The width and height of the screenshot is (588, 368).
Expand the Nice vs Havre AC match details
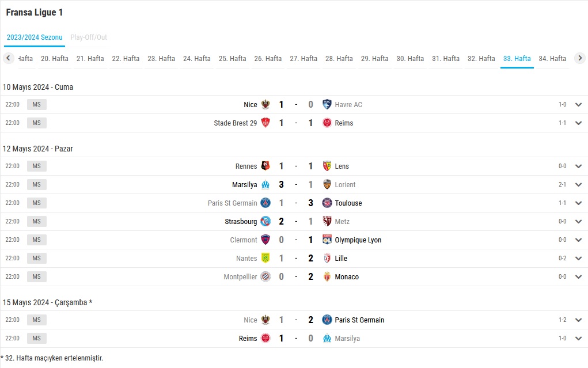click(x=578, y=105)
